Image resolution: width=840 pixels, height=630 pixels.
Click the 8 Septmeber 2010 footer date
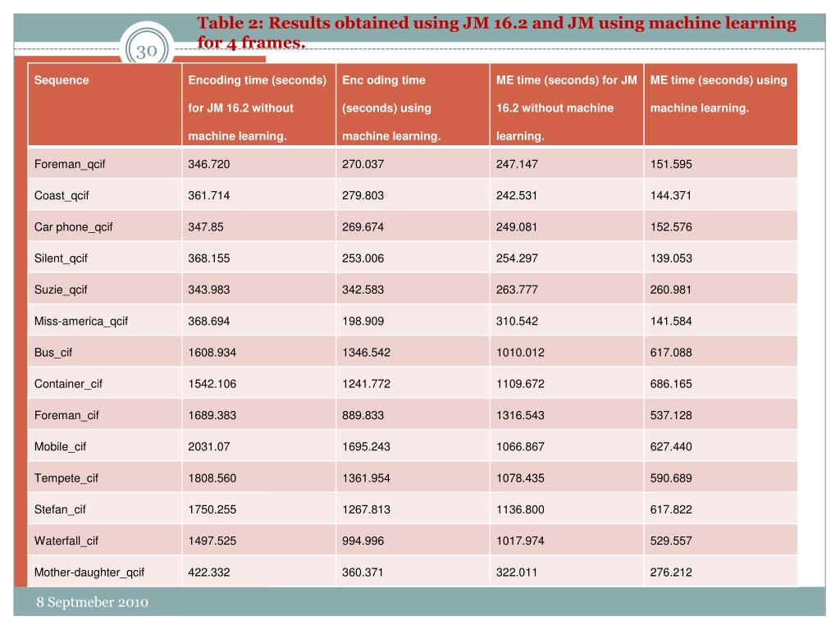(92, 602)
